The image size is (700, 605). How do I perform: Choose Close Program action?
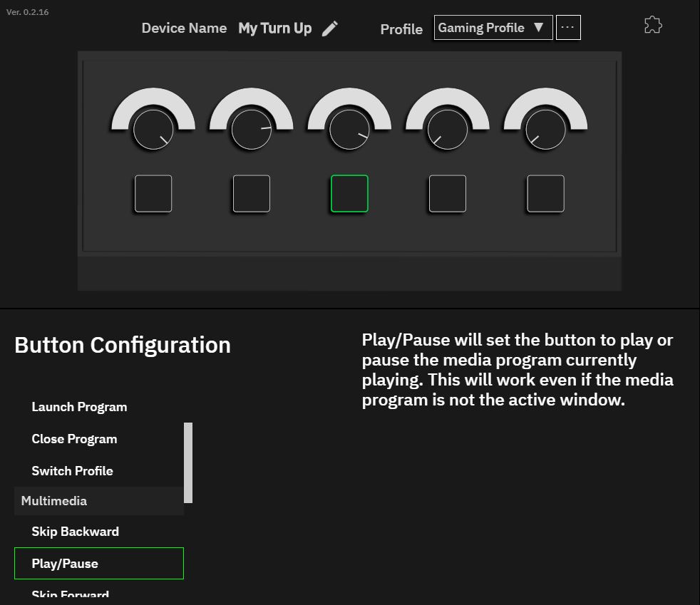[x=74, y=439]
